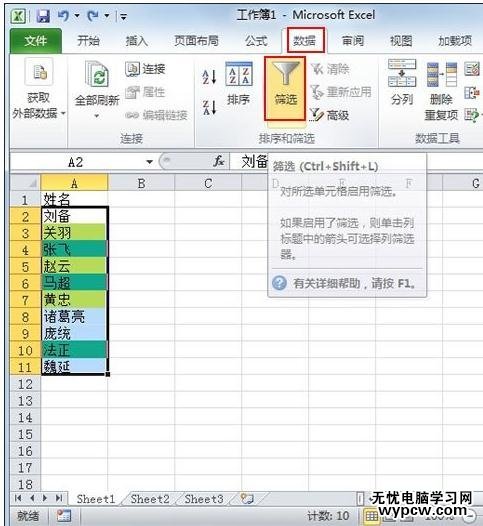The image size is (483, 526).
Task: Open Customize Quick Access Toolbar dropdown
Action: 123,16
